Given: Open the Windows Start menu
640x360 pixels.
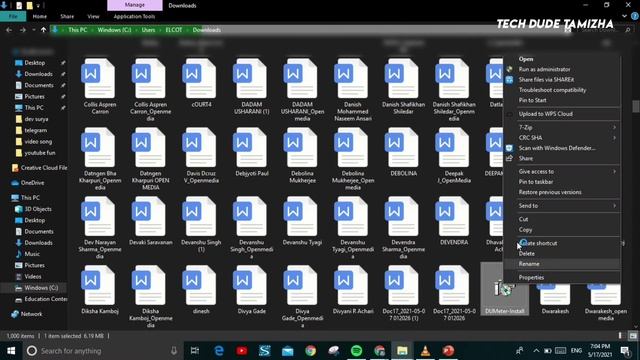Looking at the screenshot, I should [x=11, y=351].
